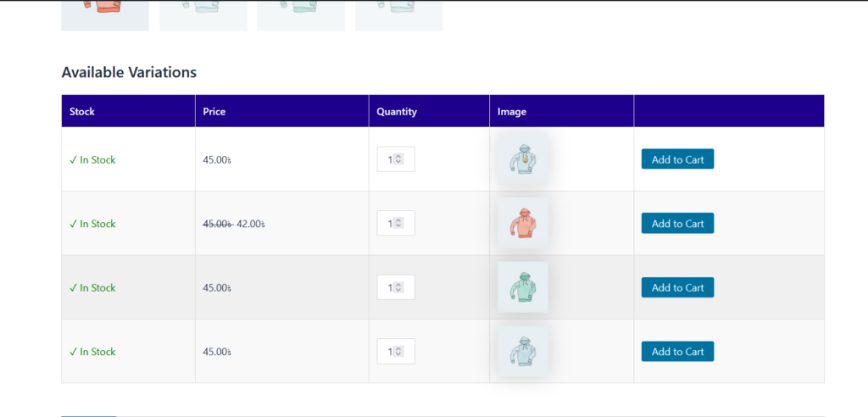Click the Price column header
The height and width of the screenshot is (417, 868).
214,111
